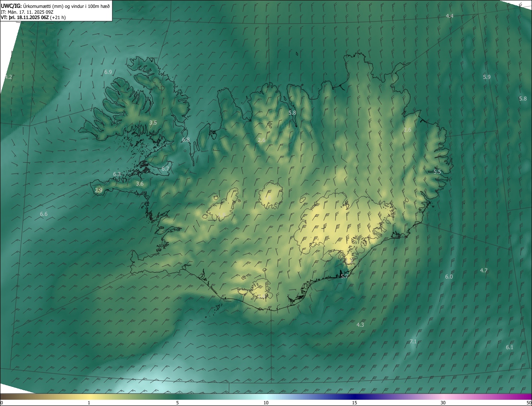Click the '10' tick label on the color scale
The image size is (532, 406).
coord(266,403)
